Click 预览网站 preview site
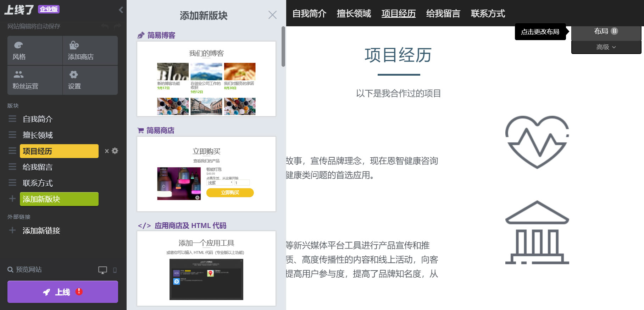644x310 pixels. [x=25, y=270]
